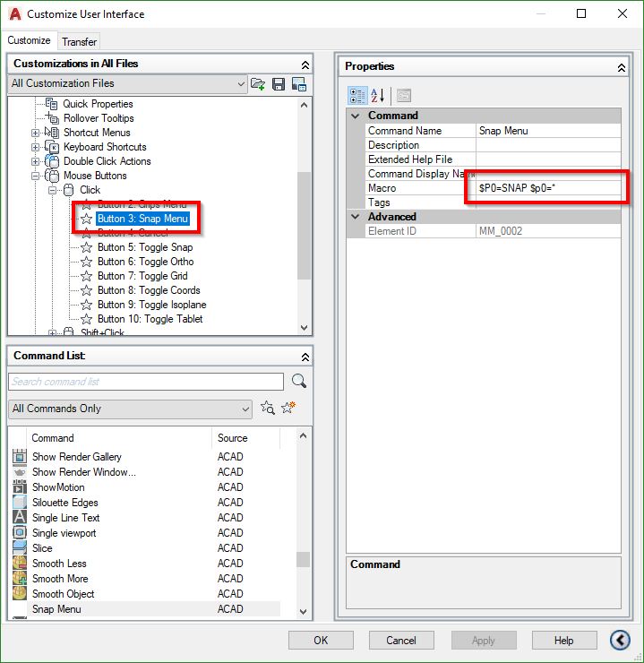Click customization tree scroll down arrow
644x663 pixels.
(304, 328)
